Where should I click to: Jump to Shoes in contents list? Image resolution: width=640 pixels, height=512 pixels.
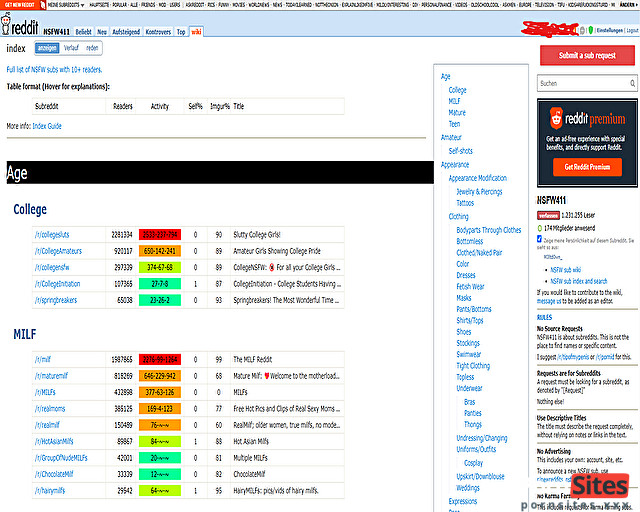pyautogui.click(x=464, y=332)
